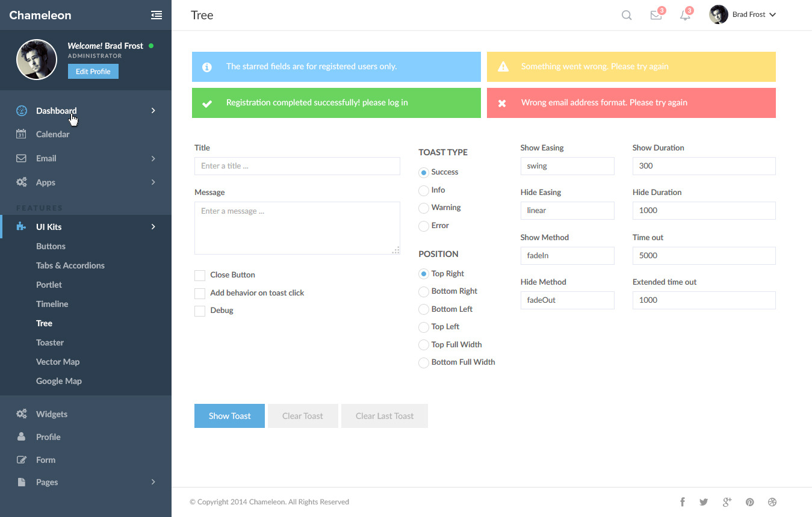Open the bell alerts icon
This screenshot has width=812, height=517.
point(685,16)
